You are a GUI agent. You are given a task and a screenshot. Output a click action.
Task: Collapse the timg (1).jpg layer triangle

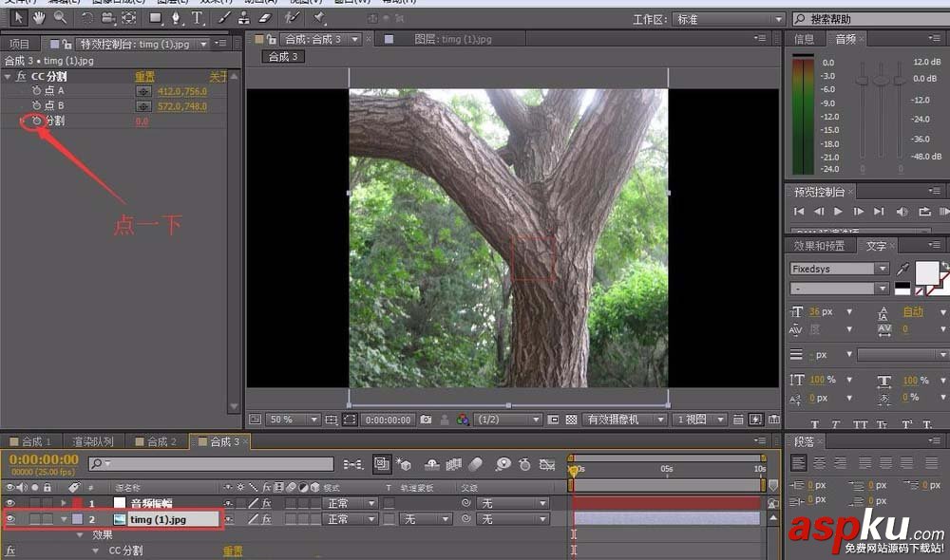[x=64, y=519]
